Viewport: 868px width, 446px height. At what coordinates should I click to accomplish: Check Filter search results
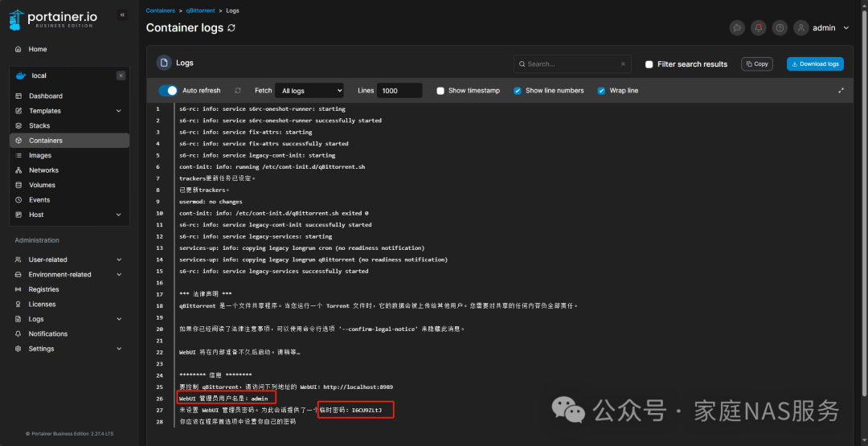(649, 64)
